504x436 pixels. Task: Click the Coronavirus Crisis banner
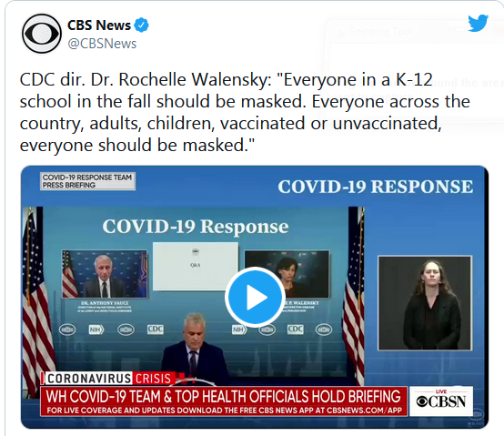109,379
